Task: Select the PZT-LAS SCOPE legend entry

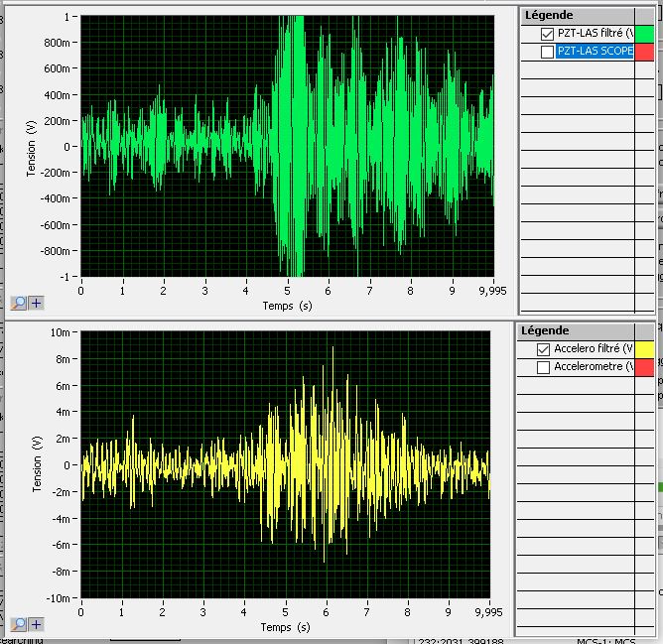Action: pyautogui.click(x=595, y=52)
